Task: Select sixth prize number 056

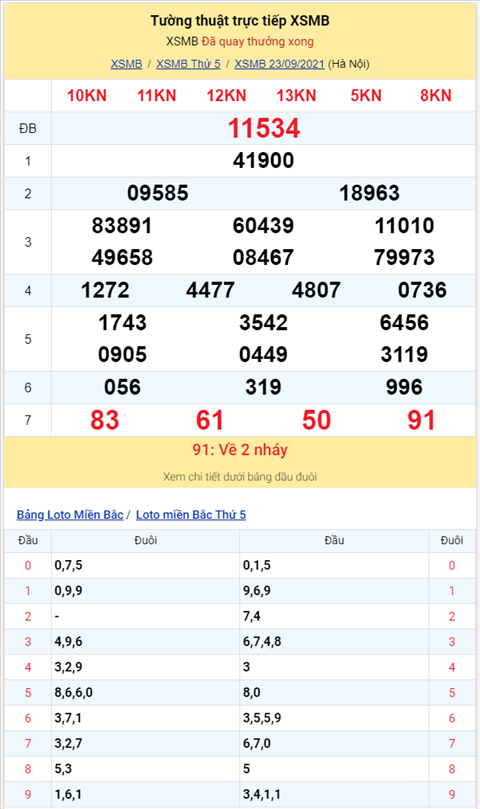Action: coord(122,387)
